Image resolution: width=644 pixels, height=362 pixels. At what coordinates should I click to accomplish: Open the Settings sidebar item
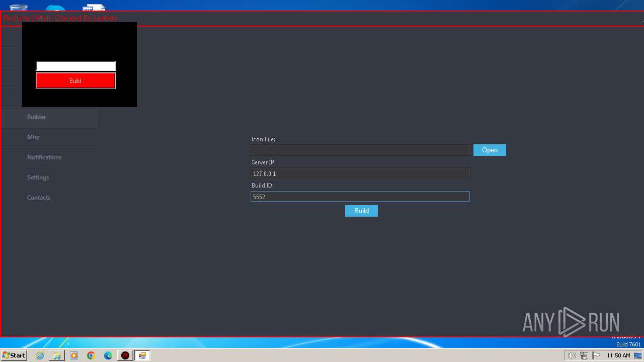[49, 177]
